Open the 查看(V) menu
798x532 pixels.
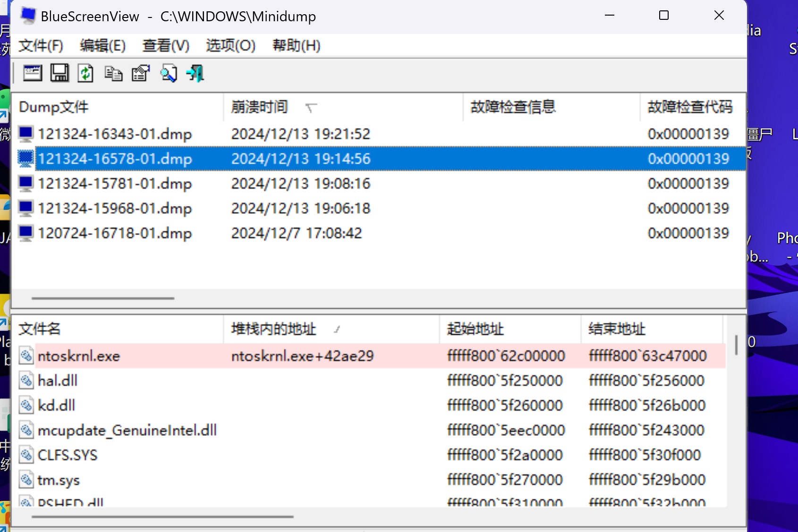[x=165, y=46]
